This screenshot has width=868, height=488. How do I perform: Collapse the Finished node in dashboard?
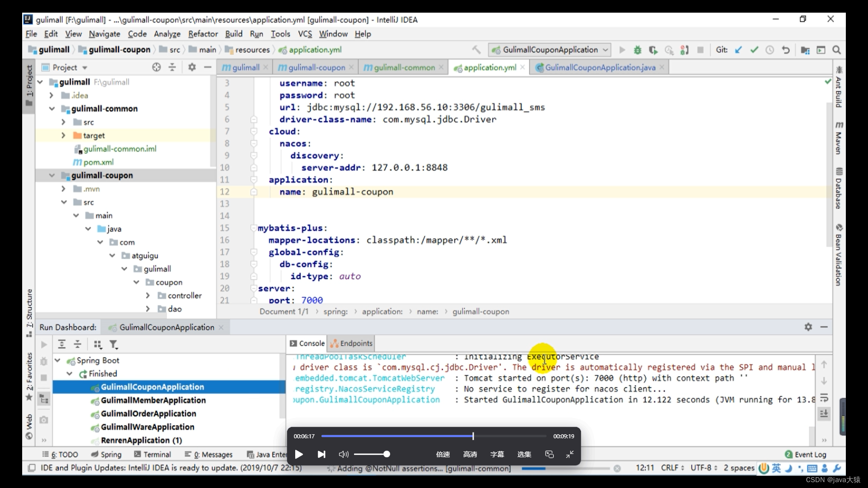70,374
